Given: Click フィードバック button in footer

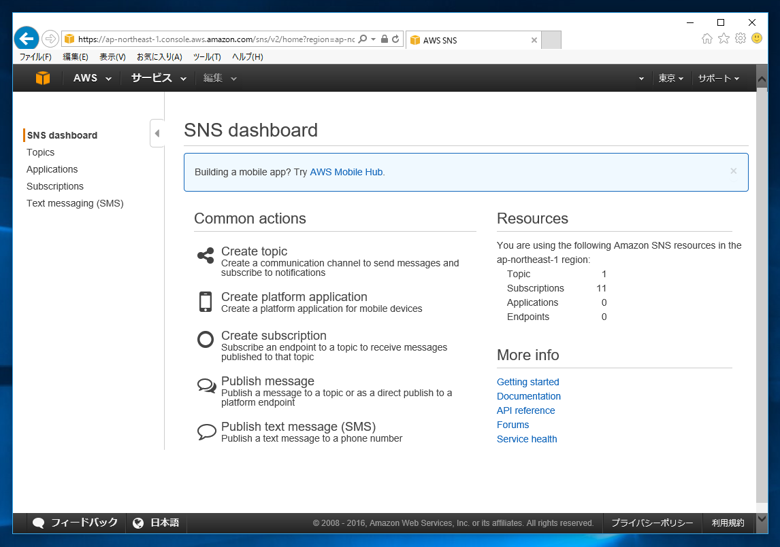Looking at the screenshot, I should [75, 523].
